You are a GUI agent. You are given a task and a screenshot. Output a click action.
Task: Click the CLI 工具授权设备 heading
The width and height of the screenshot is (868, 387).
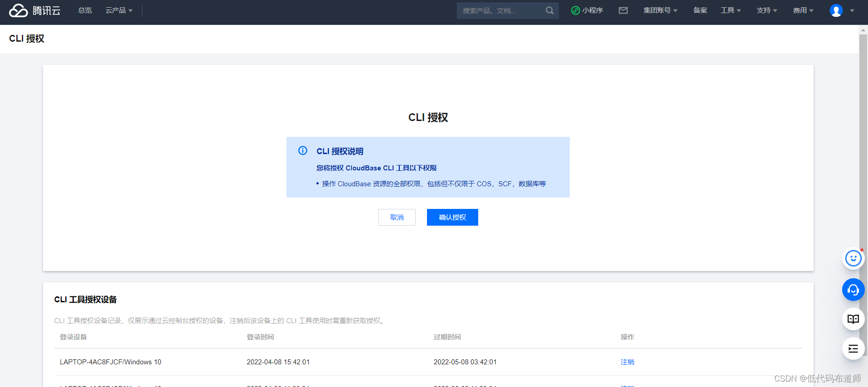click(x=86, y=300)
